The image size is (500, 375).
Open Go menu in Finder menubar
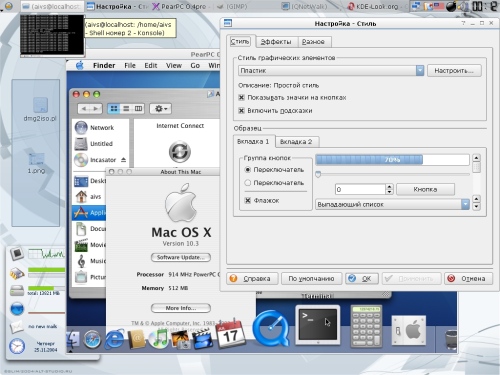(195, 65)
